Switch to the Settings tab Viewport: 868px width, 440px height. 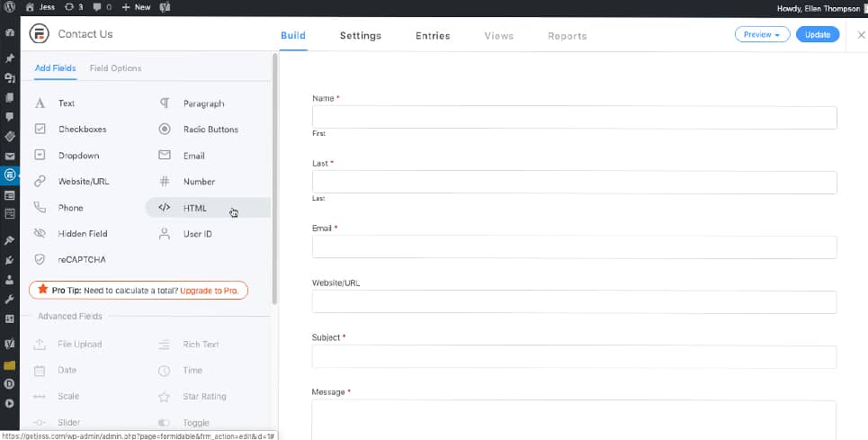tap(361, 35)
